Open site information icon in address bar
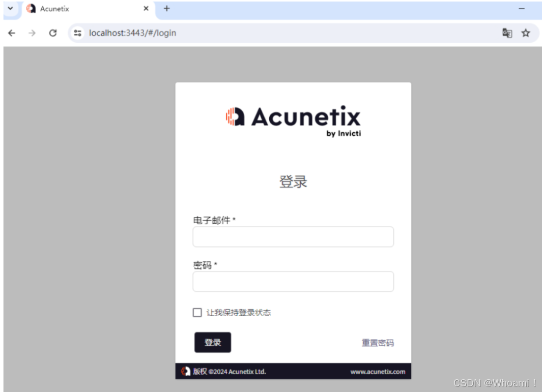 tap(78, 33)
